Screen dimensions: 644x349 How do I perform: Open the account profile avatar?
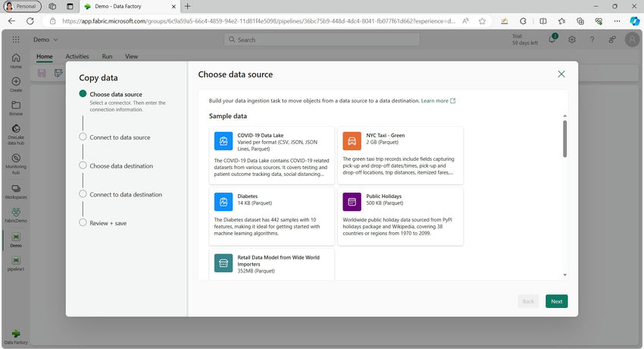[632, 39]
